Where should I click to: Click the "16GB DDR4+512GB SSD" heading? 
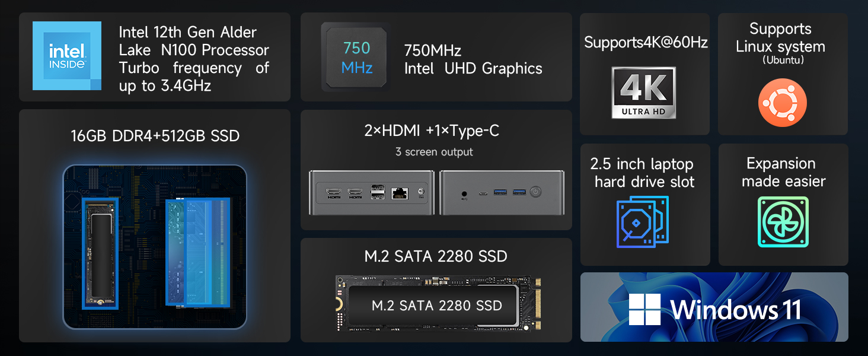pos(155,136)
